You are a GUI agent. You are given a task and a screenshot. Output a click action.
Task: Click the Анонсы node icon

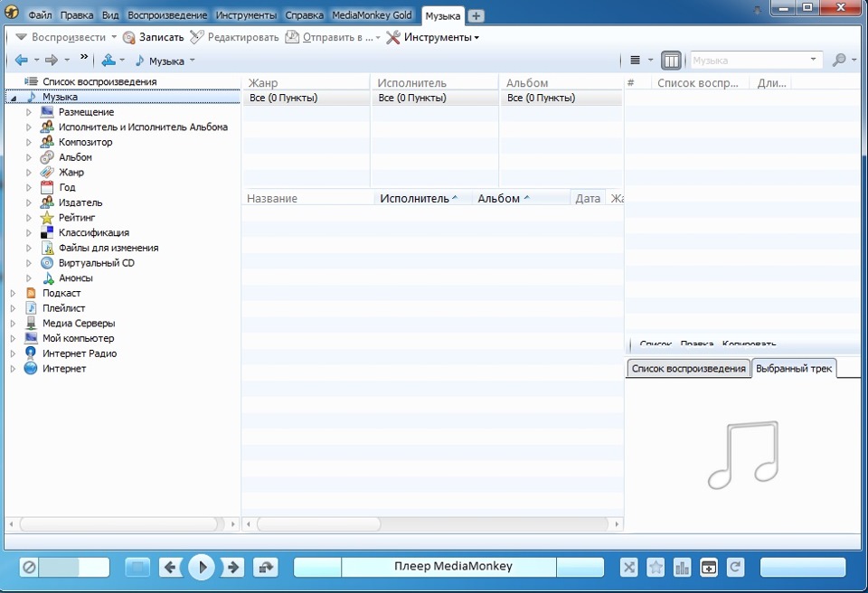[x=48, y=278]
